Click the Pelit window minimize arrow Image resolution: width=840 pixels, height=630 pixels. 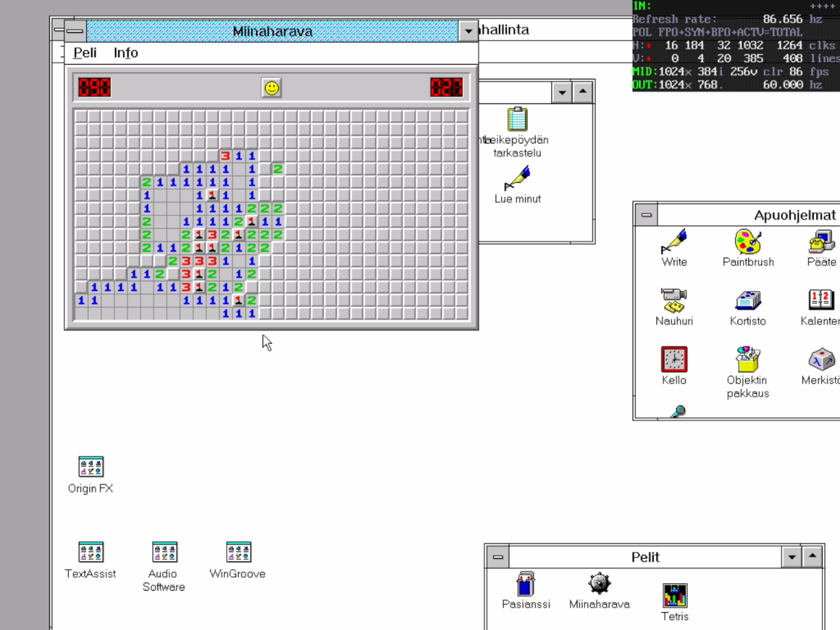click(791, 557)
